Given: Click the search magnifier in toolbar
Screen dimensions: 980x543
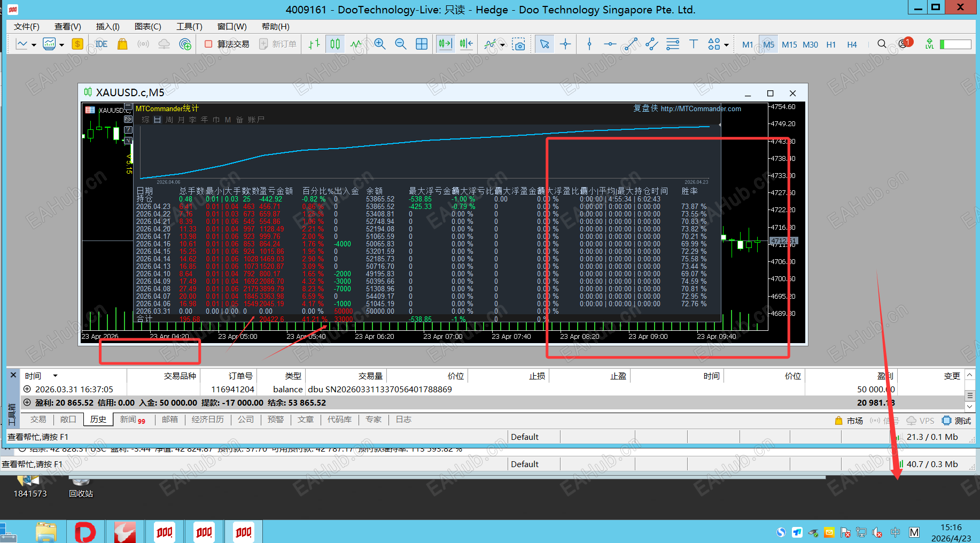Looking at the screenshot, I should pos(882,44).
